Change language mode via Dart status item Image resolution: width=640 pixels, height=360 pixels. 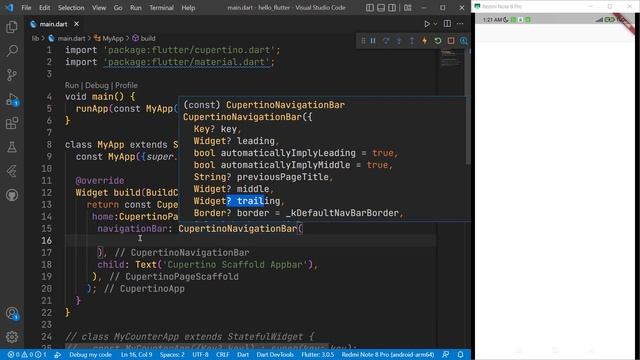(x=243, y=355)
